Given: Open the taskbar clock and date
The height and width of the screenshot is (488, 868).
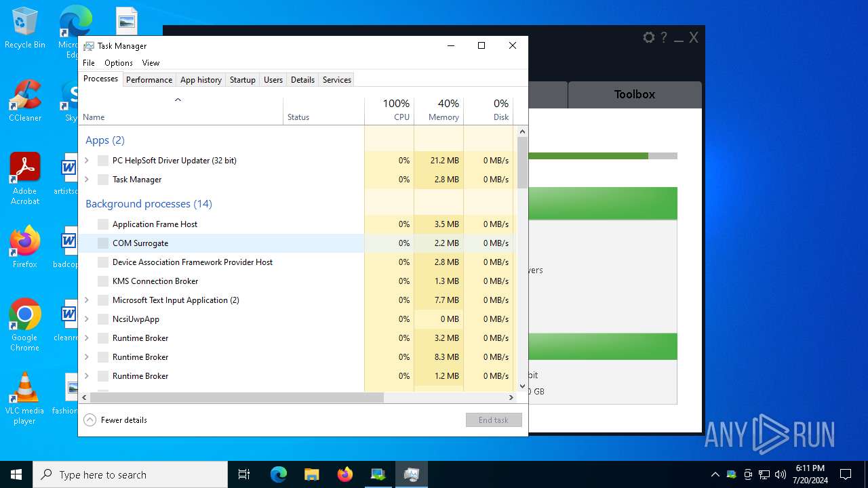Looking at the screenshot, I should (810, 474).
